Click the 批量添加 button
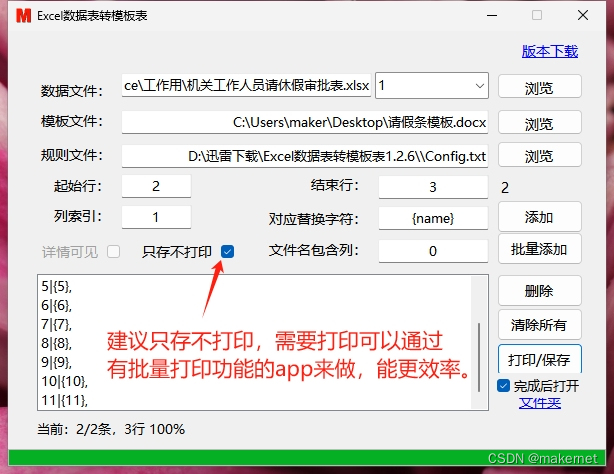Screen dimensions: 614x474 [540, 249]
